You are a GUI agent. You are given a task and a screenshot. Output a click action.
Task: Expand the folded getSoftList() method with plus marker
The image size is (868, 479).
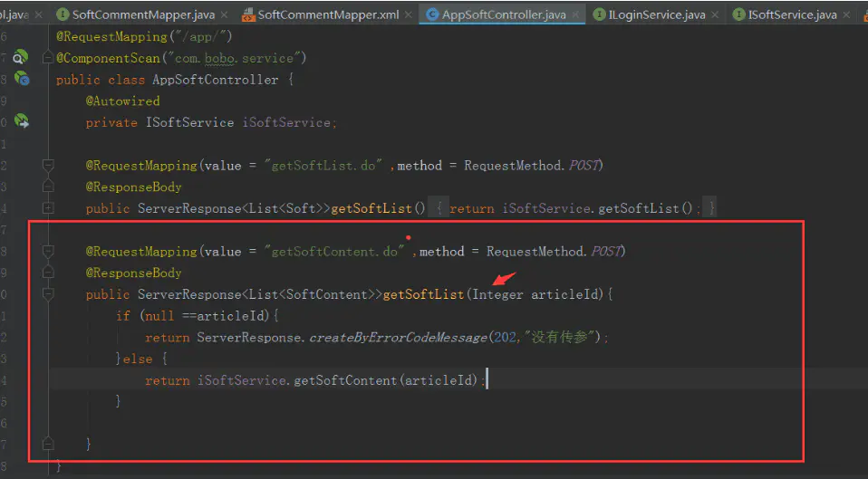tap(48, 208)
